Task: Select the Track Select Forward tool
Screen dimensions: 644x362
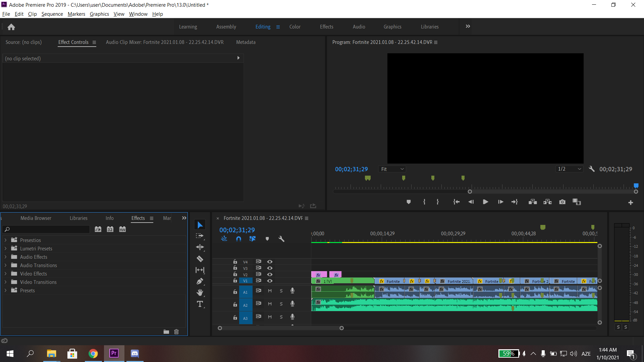Action: [200, 236]
